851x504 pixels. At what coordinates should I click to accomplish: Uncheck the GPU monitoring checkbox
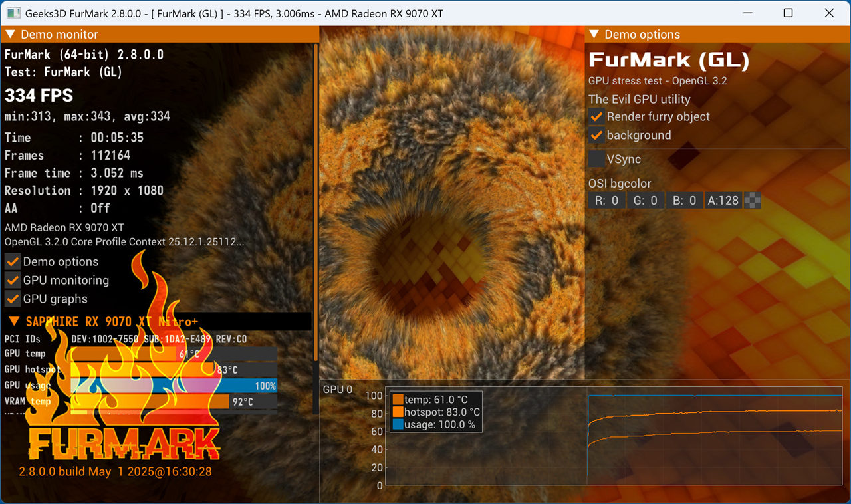pos(13,280)
